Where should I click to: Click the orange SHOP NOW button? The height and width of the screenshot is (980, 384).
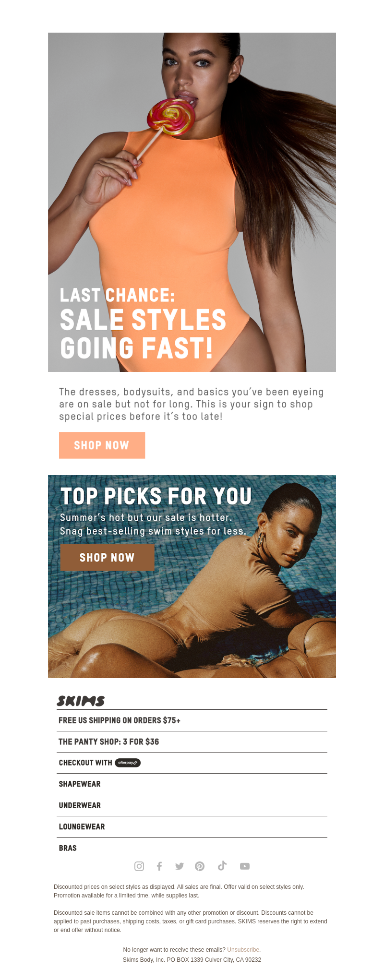102,445
